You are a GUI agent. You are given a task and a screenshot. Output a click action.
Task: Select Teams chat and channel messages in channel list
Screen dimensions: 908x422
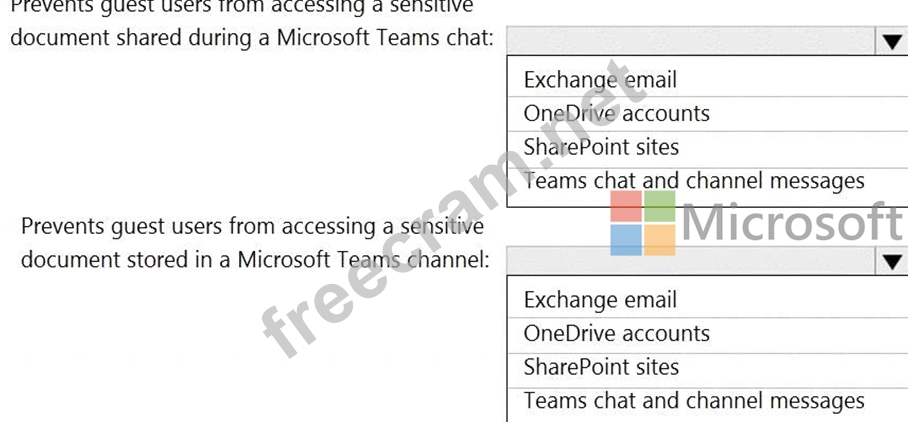[x=694, y=401]
